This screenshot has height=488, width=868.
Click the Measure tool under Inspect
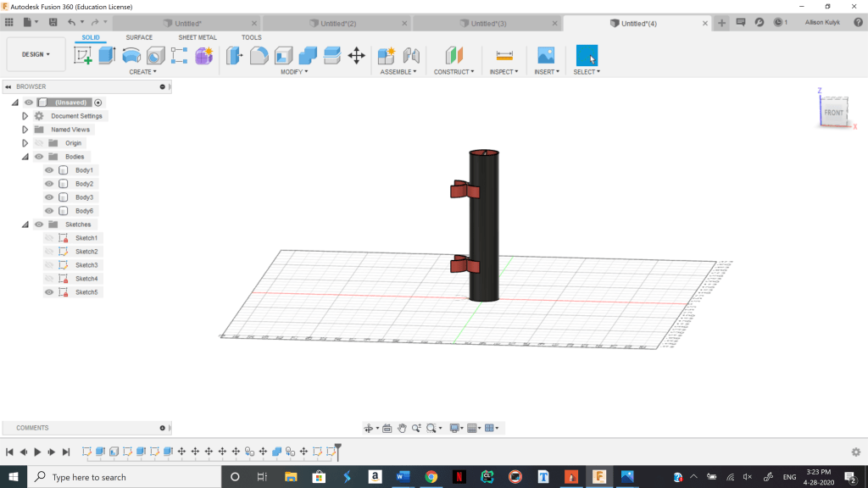pyautogui.click(x=504, y=56)
